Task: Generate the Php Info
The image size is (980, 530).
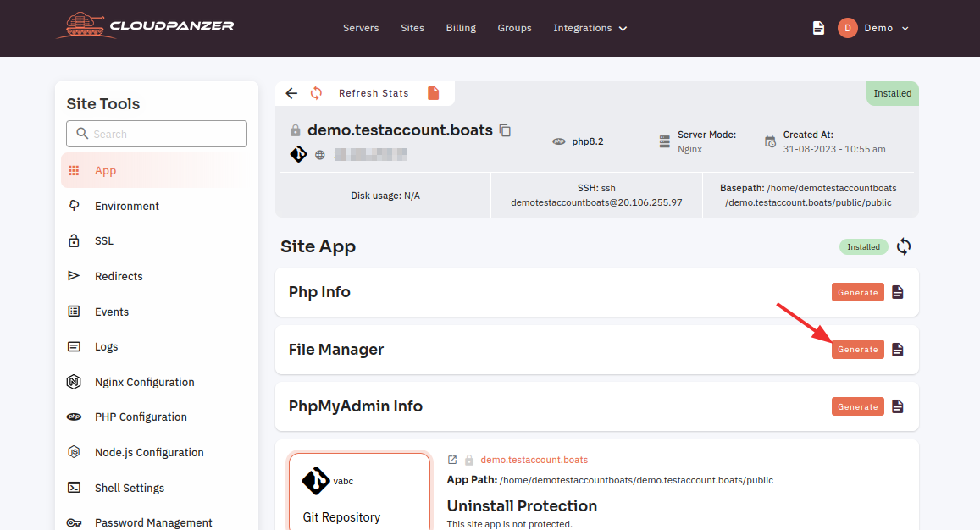Action: (857, 292)
